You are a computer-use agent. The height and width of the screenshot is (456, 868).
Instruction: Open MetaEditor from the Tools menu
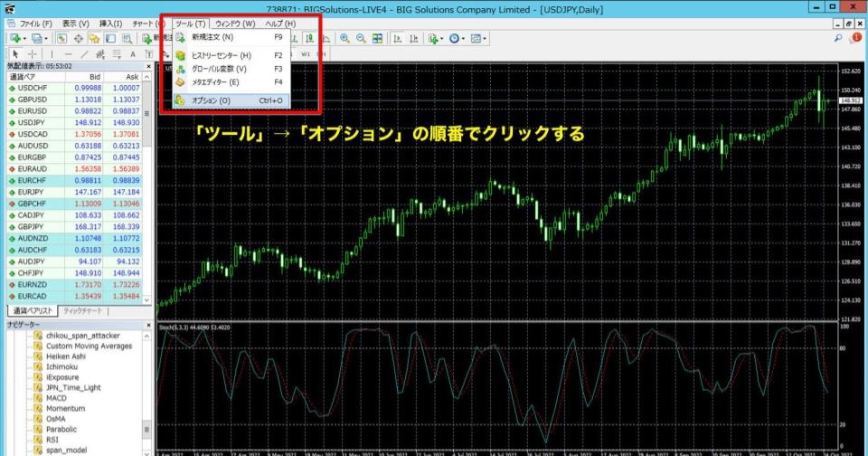point(215,82)
